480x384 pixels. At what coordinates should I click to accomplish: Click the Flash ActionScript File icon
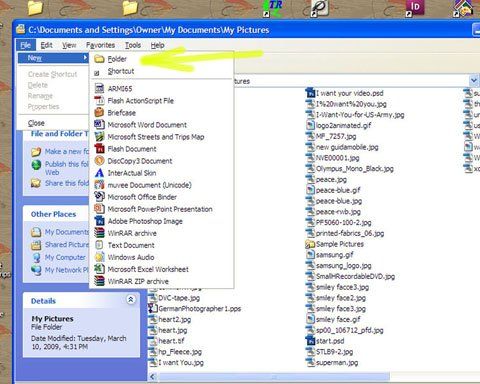(99, 100)
